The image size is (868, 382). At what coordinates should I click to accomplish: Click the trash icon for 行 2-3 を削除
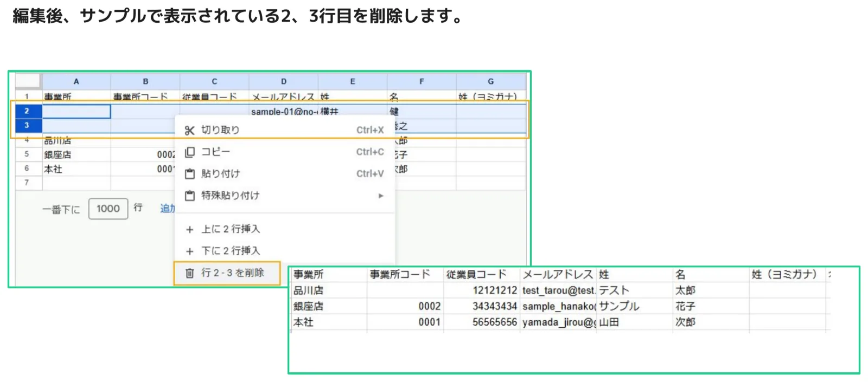(189, 273)
